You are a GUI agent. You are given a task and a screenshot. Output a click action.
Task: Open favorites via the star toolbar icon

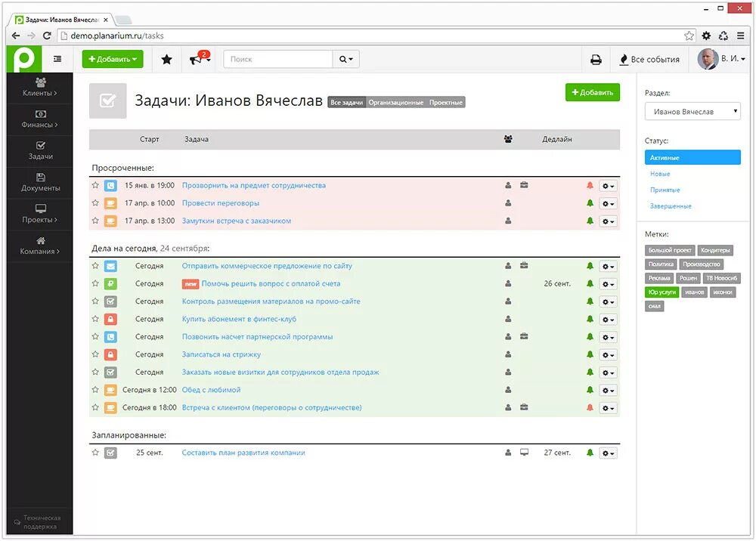(167, 59)
